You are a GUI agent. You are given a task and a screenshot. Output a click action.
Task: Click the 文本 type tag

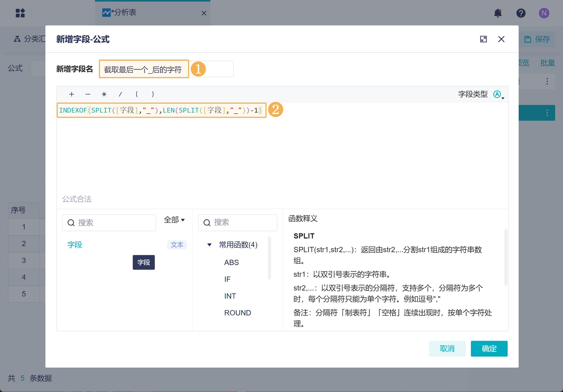click(x=177, y=245)
